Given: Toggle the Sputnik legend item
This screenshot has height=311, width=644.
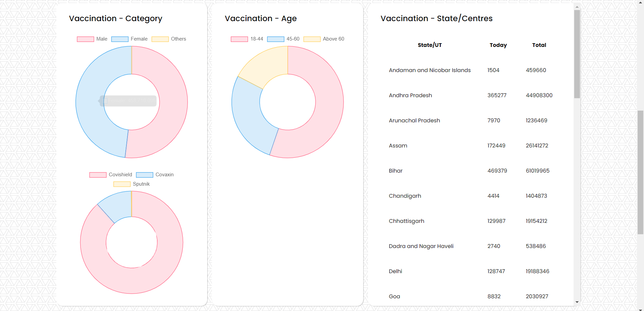Looking at the screenshot, I should [131, 184].
